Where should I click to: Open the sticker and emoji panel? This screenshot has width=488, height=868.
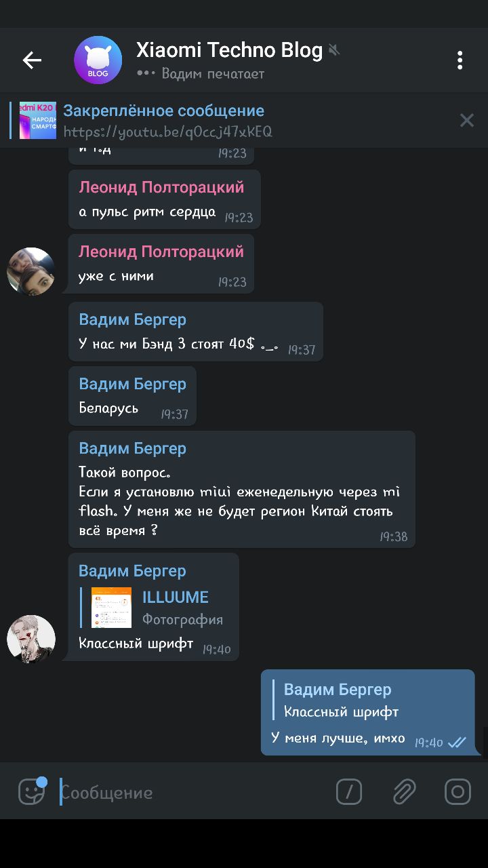point(32,791)
